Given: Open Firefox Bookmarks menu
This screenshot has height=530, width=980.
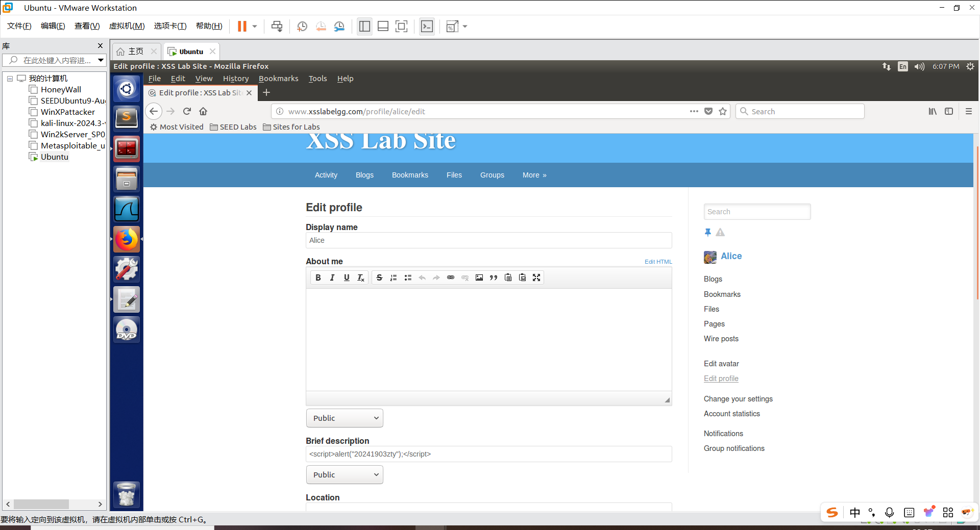Looking at the screenshot, I should click(279, 79).
